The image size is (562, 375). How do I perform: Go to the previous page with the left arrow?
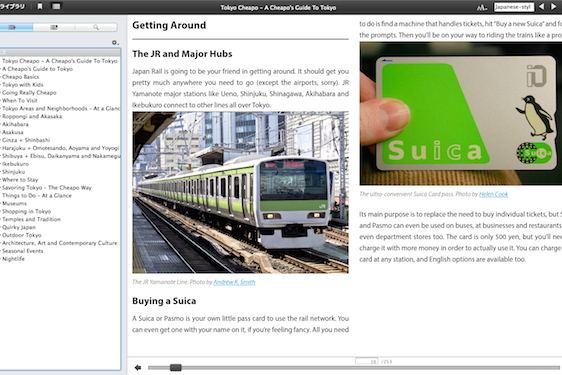542,7
